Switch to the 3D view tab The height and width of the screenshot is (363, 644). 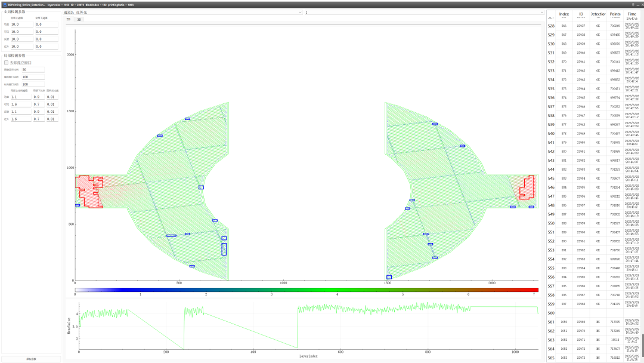click(x=79, y=19)
